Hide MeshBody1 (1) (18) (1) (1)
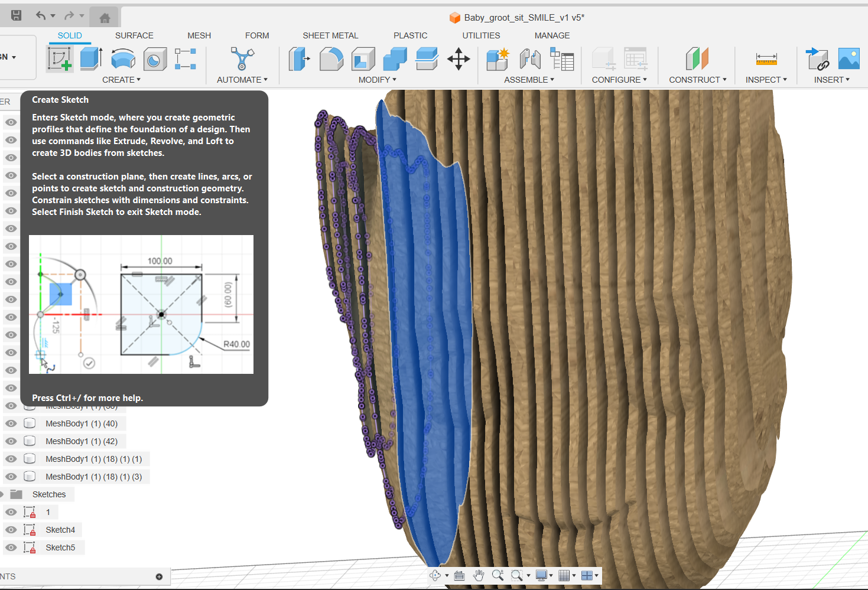Screen dimensions: 868x590 click(x=11, y=459)
